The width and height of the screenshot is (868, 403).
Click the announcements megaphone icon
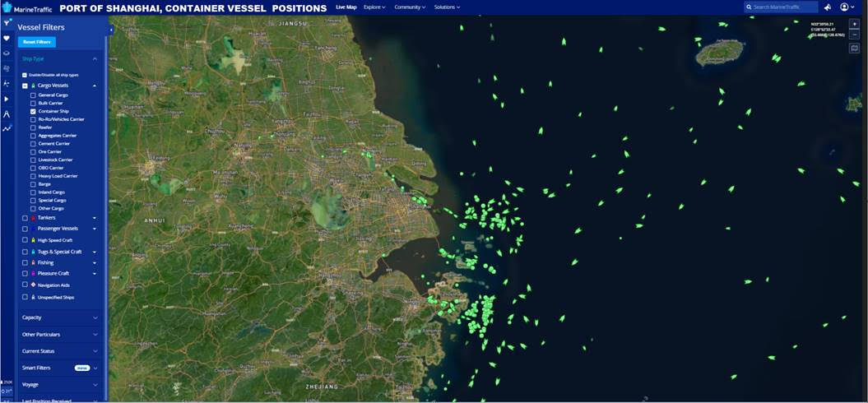click(x=827, y=7)
